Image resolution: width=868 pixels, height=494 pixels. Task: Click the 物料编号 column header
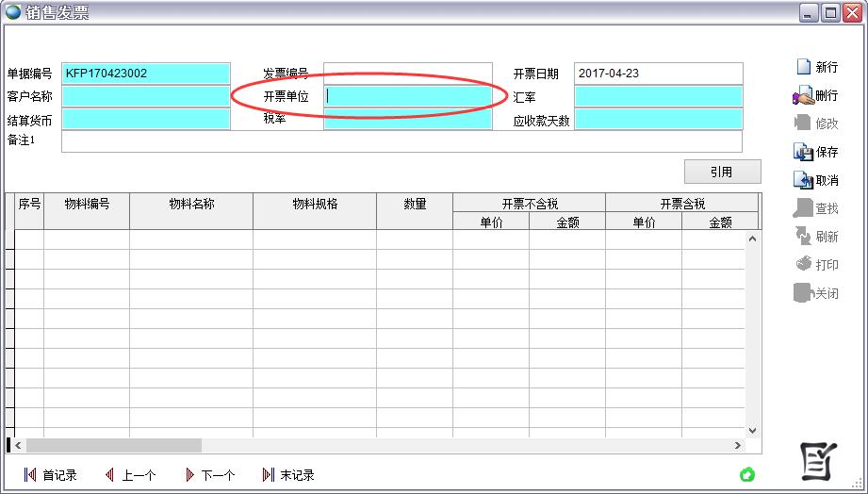[x=87, y=204]
